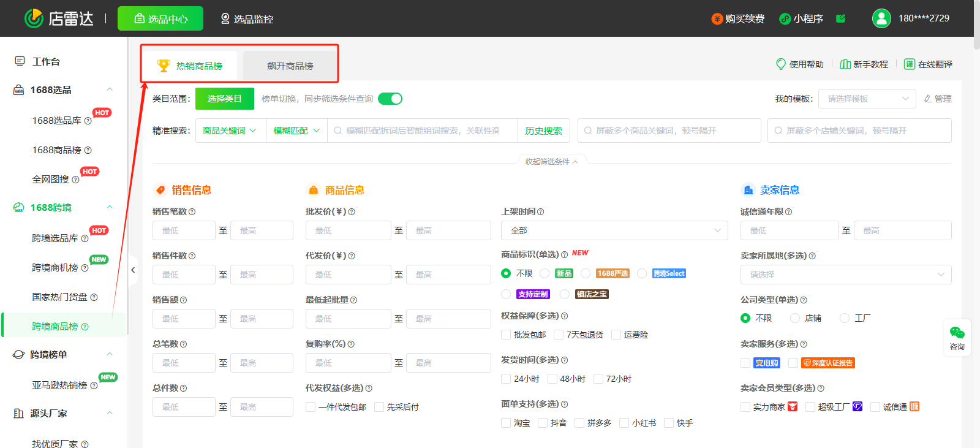Focus the 屏蔽多个商品关键词 input field

coord(669,131)
